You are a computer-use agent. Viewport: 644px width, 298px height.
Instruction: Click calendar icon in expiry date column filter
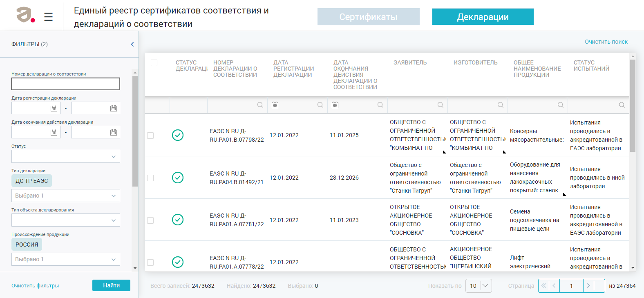pyautogui.click(x=335, y=105)
